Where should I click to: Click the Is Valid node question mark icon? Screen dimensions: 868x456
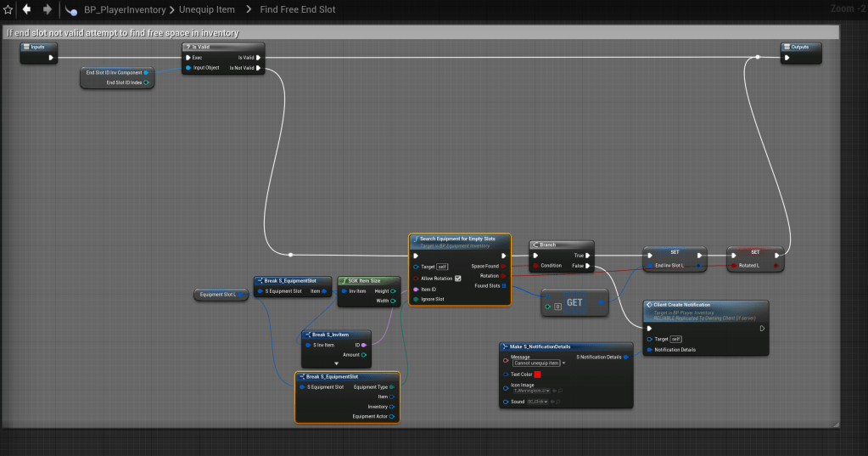(188, 47)
